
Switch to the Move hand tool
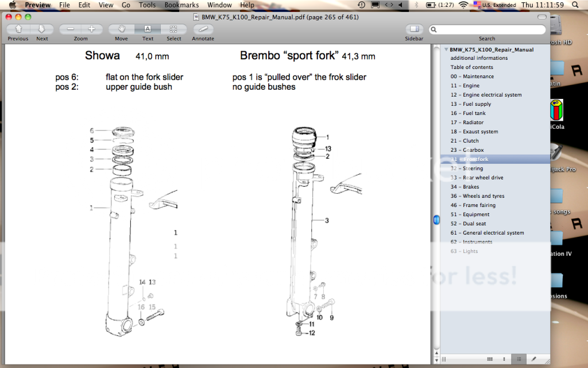[121, 29]
